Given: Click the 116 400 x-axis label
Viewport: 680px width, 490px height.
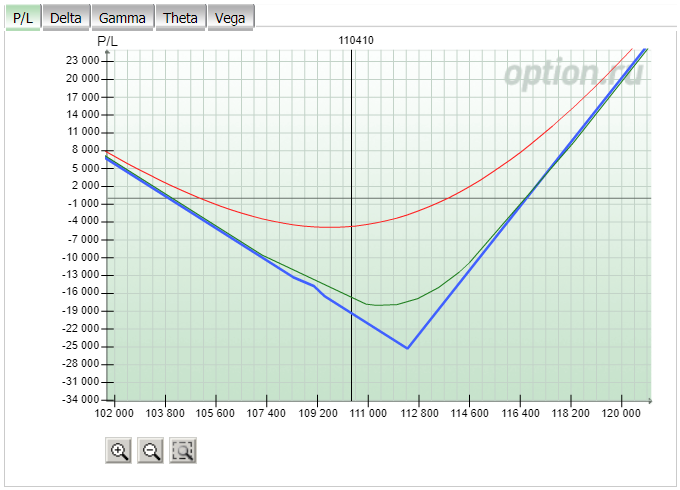Looking at the screenshot, I should 520,413.
